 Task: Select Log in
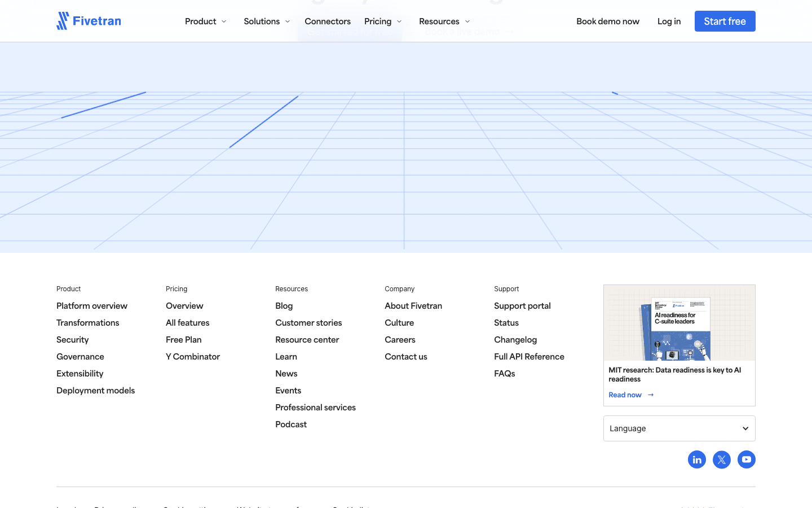[x=669, y=21]
